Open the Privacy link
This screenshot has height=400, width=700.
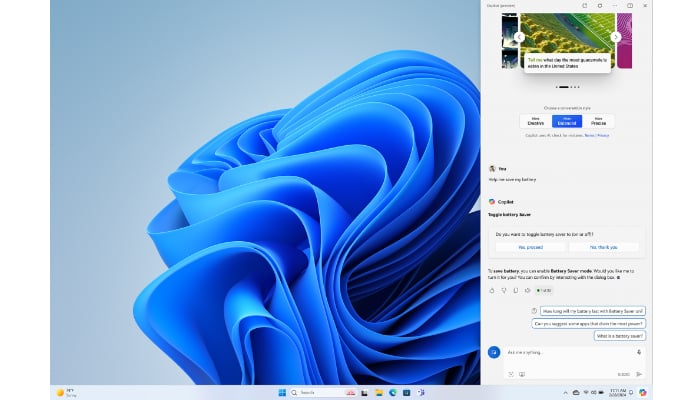click(603, 135)
